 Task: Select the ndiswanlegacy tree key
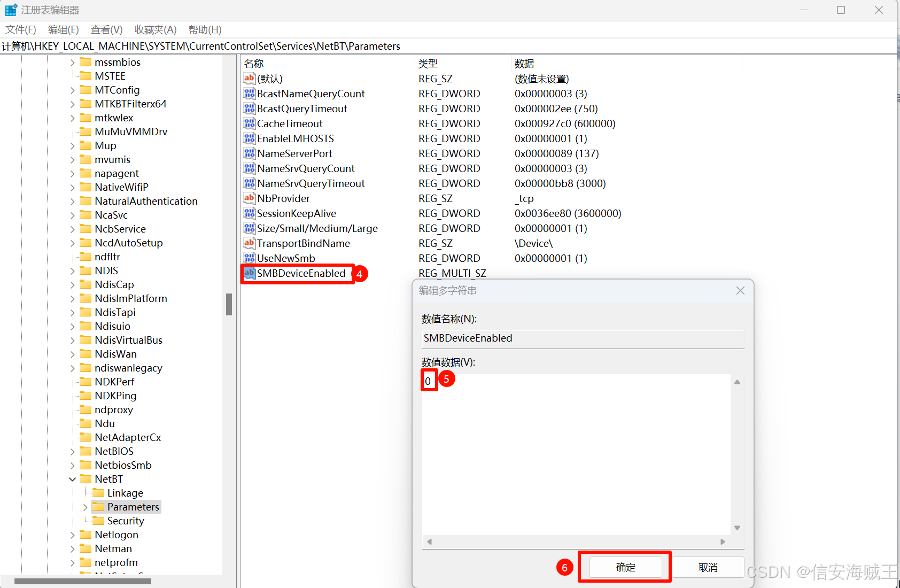128,368
